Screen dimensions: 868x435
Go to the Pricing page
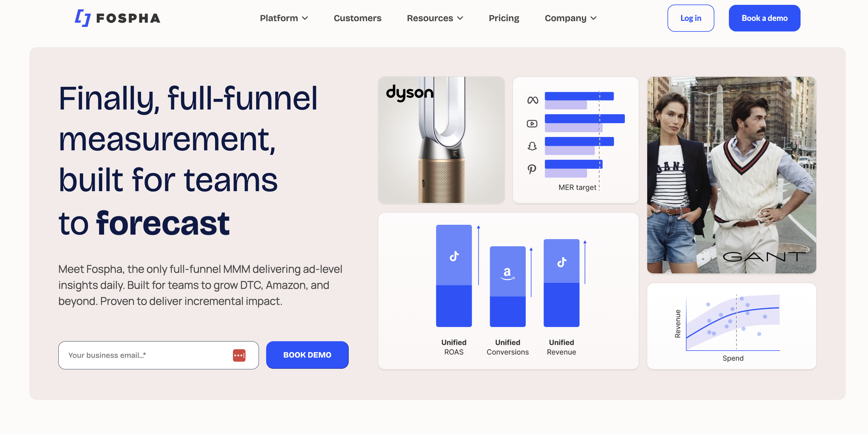coord(504,18)
